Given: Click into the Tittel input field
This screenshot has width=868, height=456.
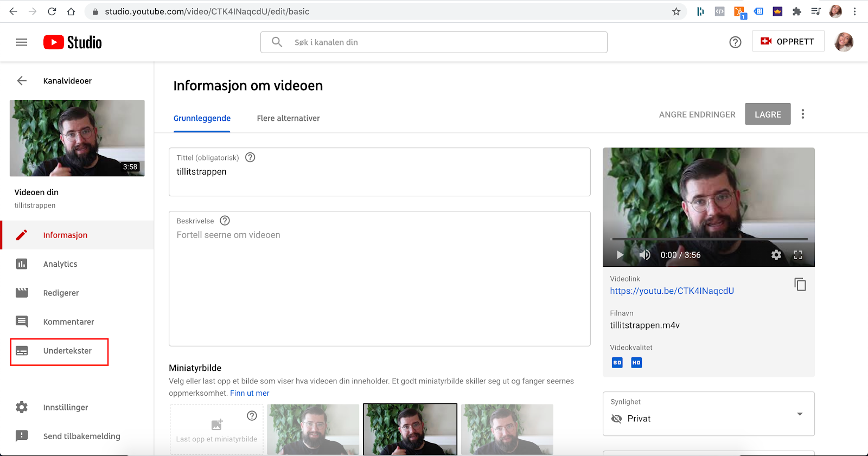Looking at the screenshot, I should pyautogui.click(x=380, y=172).
